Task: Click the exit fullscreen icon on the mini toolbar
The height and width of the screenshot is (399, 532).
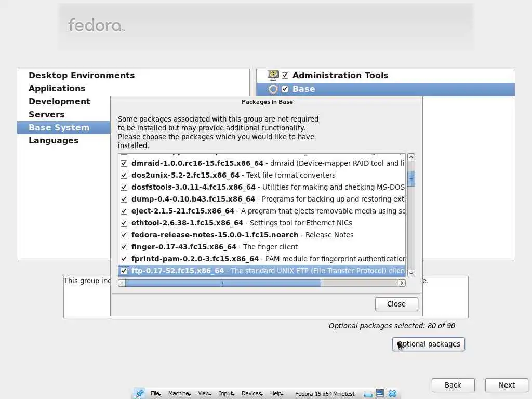Action: (380, 393)
